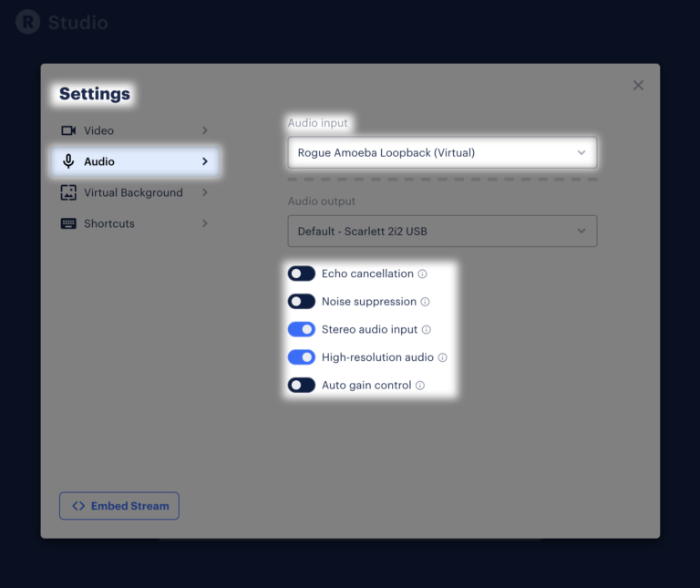This screenshot has width=700, height=588.
Task: Switch off High-resolution audio
Action: click(x=302, y=357)
